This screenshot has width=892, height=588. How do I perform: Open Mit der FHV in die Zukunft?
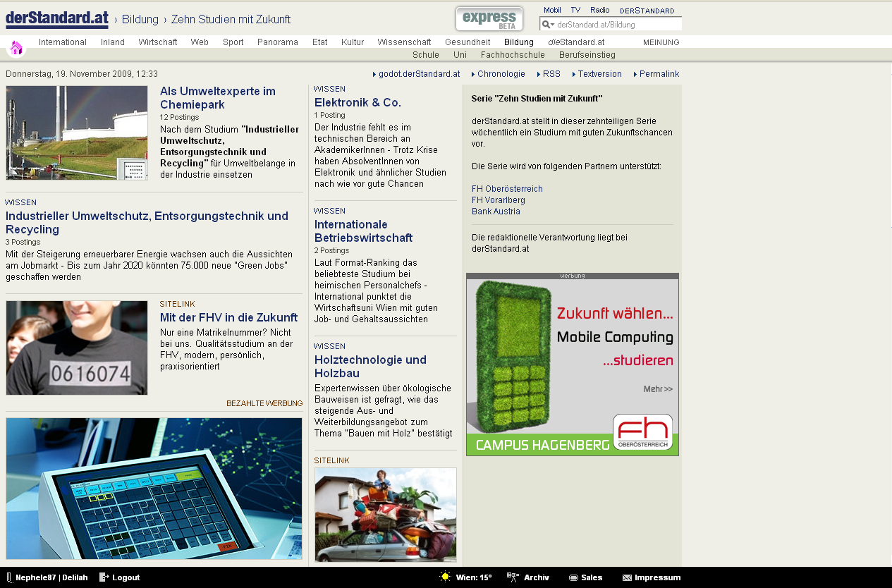[228, 318]
